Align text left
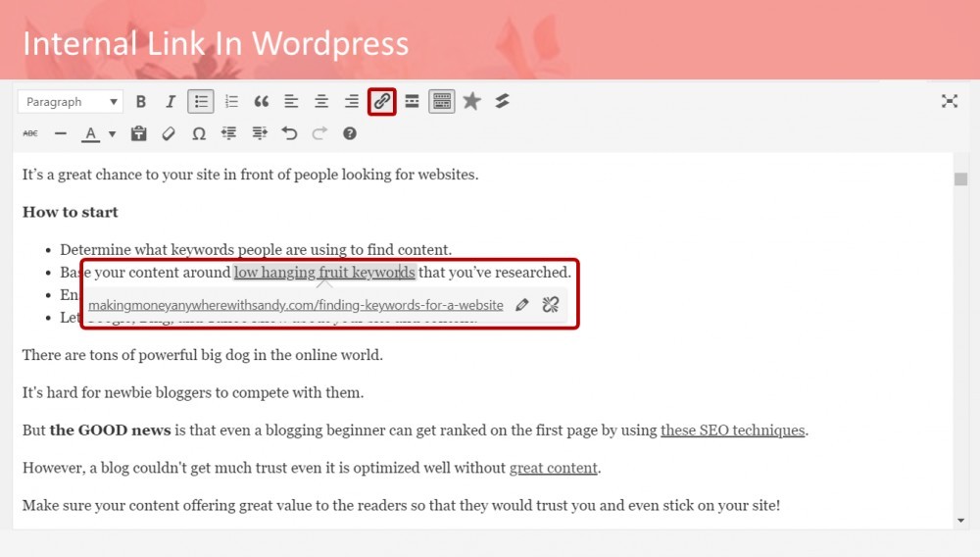 [x=291, y=101]
